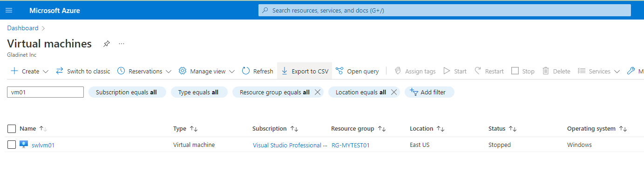This screenshot has width=644, height=192.
Task: Open the swlvm01 virtual machine link
Action: 43,145
